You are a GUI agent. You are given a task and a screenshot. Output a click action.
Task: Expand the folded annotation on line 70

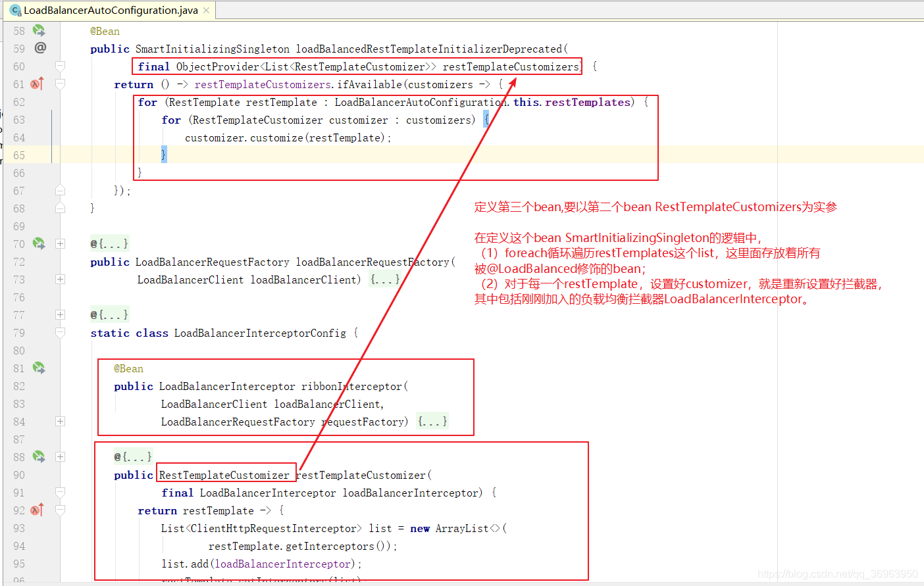click(x=60, y=243)
